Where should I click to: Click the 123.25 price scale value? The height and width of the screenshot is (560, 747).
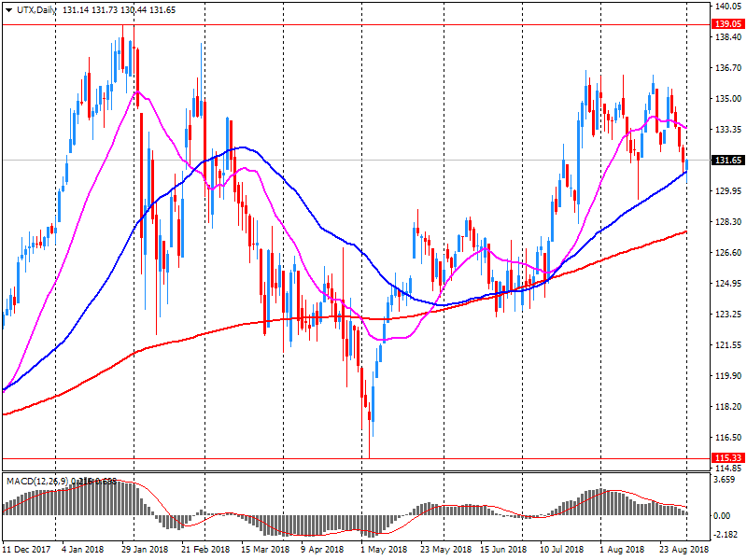(x=728, y=315)
